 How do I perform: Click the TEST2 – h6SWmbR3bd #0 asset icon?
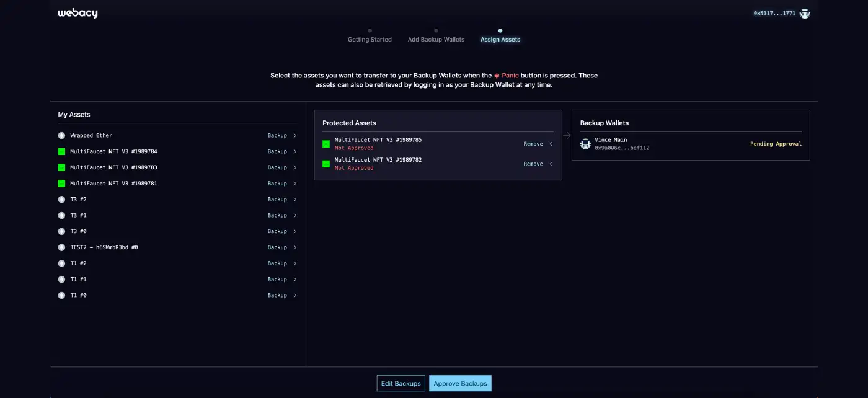click(61, 247)
